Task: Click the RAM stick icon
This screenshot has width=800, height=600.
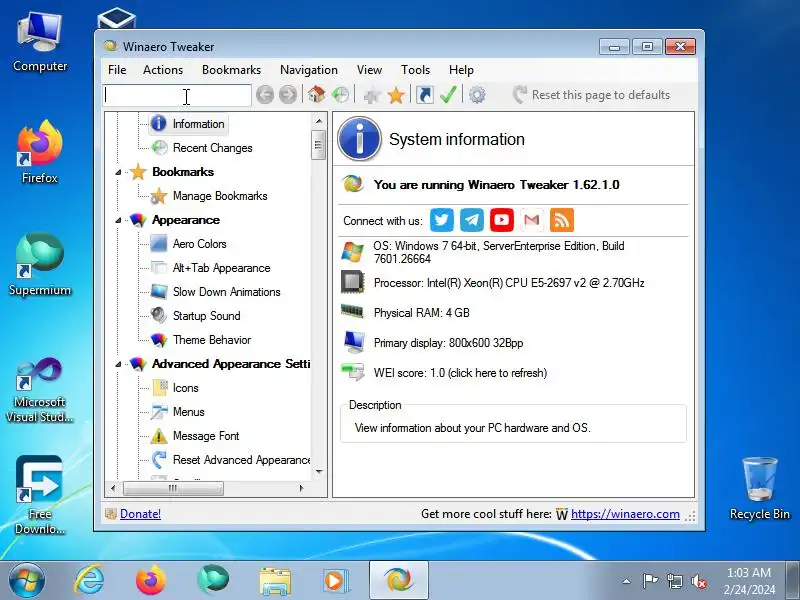Action: tap(352, 311)
